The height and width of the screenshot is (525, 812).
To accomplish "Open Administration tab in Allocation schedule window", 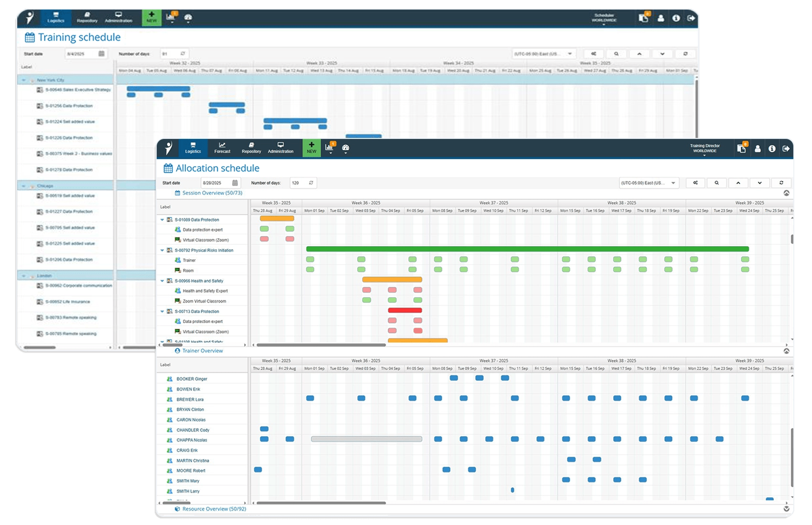I will point(280,148).
